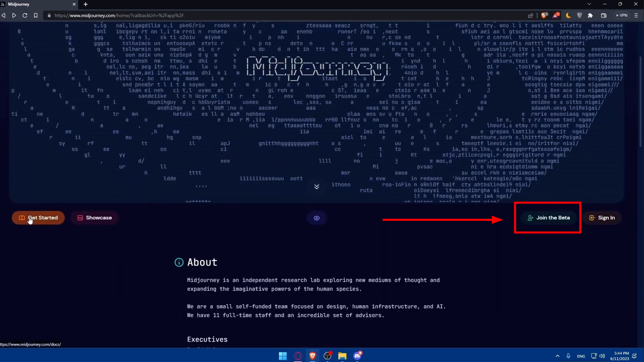Click the shield extension icon

point(579,16)
